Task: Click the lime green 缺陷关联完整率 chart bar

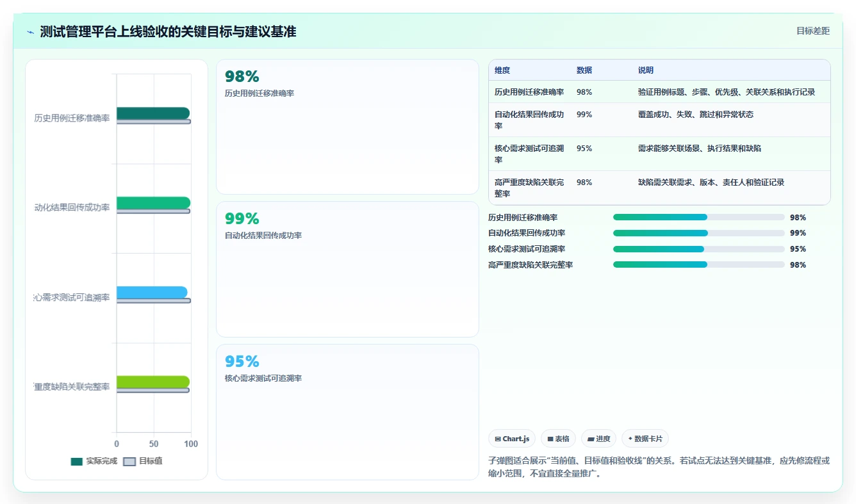Action: click(153, 382)
